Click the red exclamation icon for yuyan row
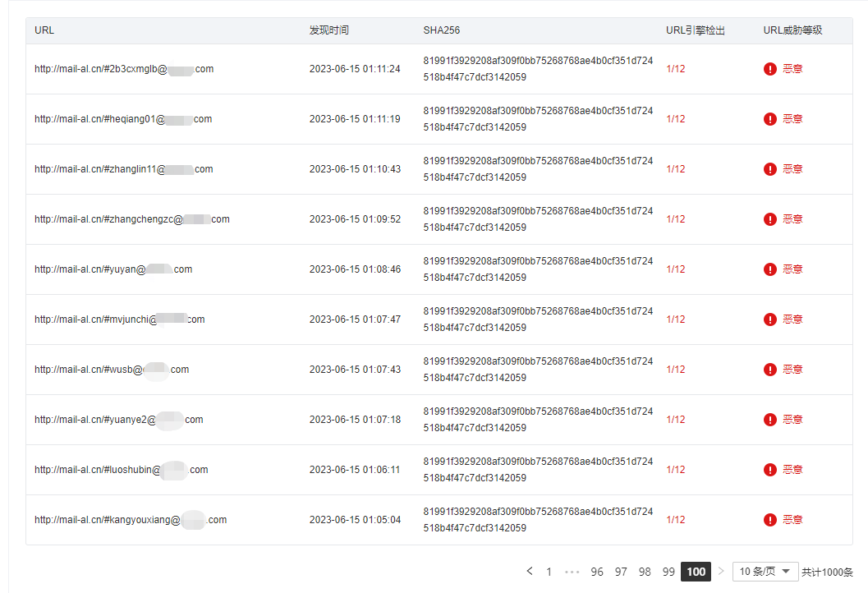868x593 pixels. click(x=769, y=269)
